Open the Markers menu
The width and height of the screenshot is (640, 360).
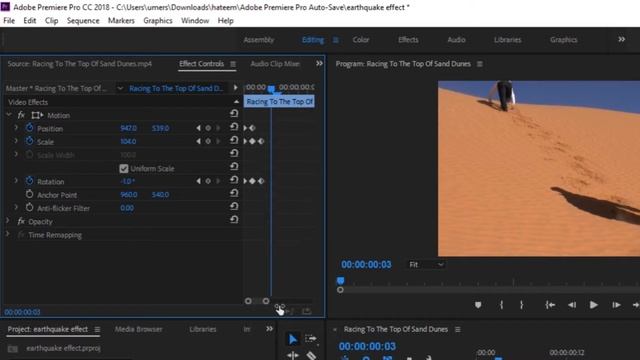[121, 20]
